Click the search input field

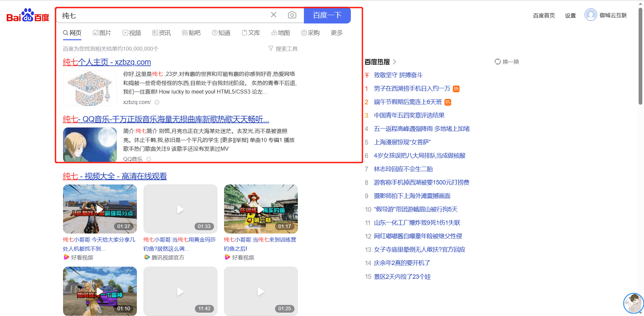click(164, 15)
